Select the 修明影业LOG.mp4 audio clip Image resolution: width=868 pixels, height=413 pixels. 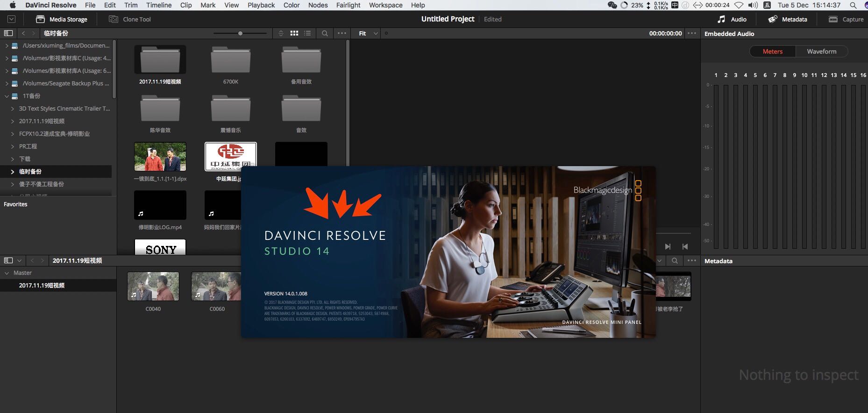(160, 205)
